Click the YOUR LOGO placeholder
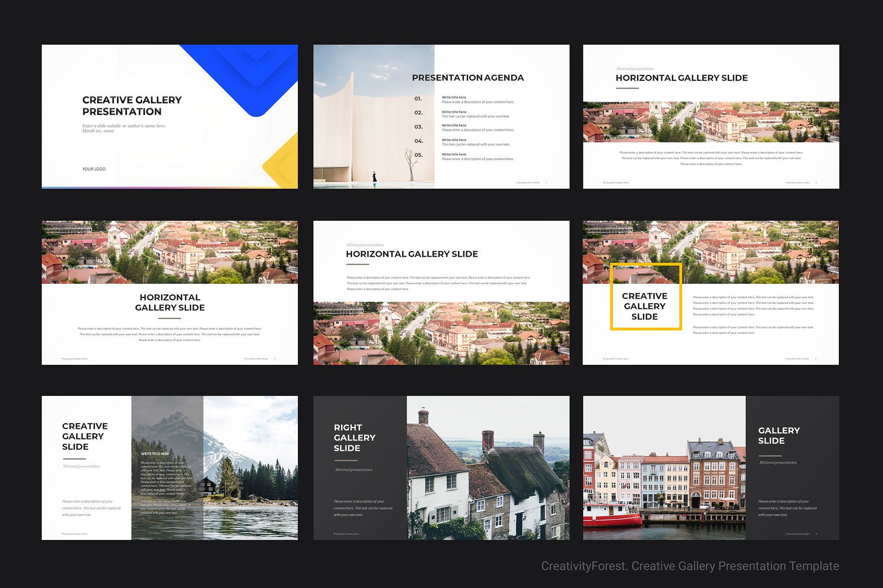Viewport: 883px width, 588px height. [x=94, y=169]
